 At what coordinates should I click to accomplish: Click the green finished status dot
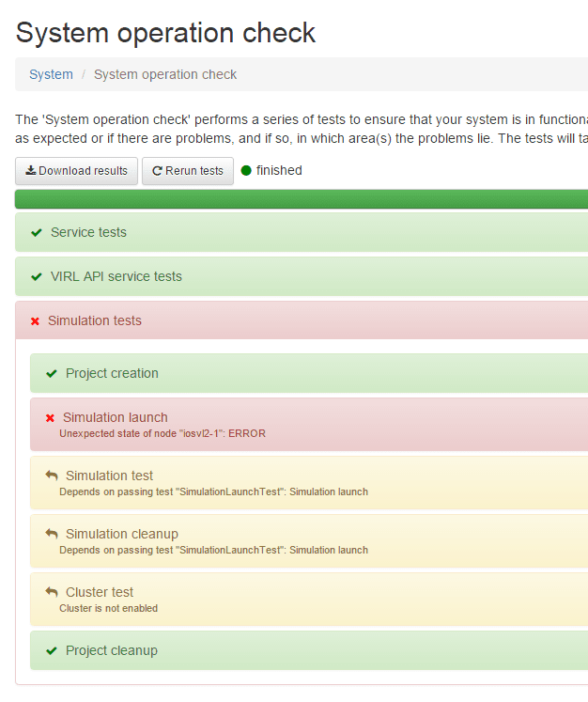(246, 171)
